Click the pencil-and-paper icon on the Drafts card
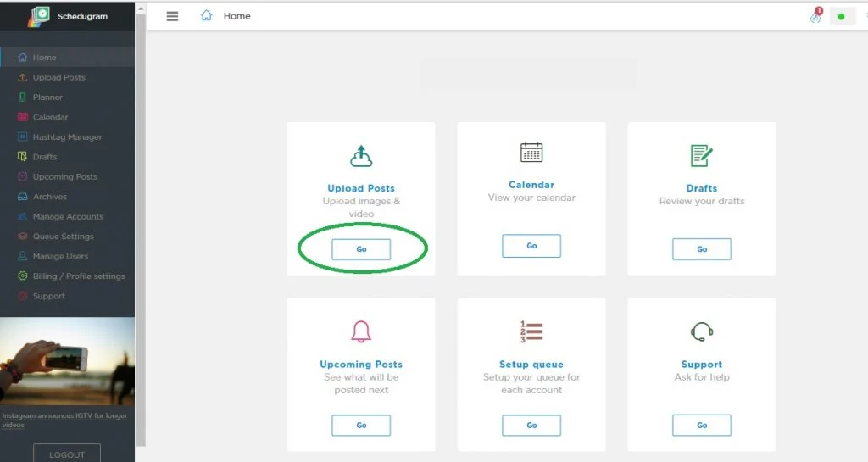Viewport: 868px width, 462px height. (701, 155)
